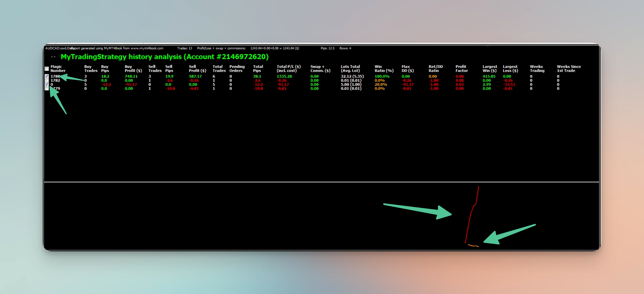Toggle the select-all checkbox in the header column

pyautogui.click(x=47, y=69)
